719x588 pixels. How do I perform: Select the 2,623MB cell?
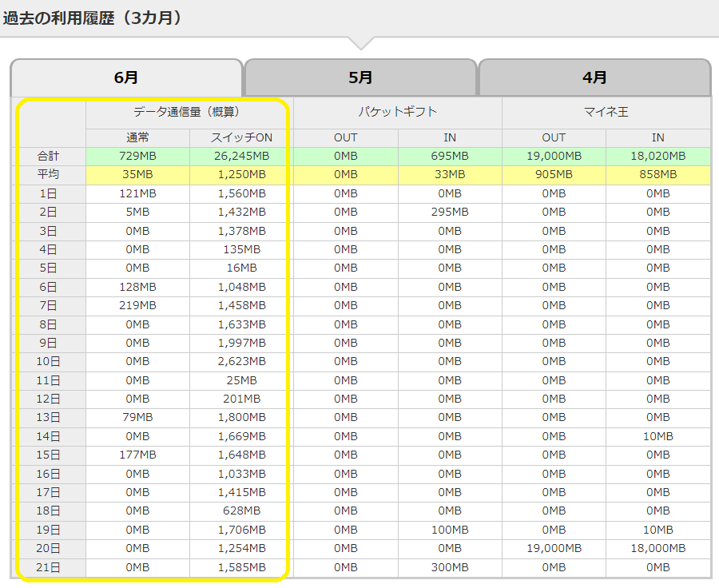[241, 361]
